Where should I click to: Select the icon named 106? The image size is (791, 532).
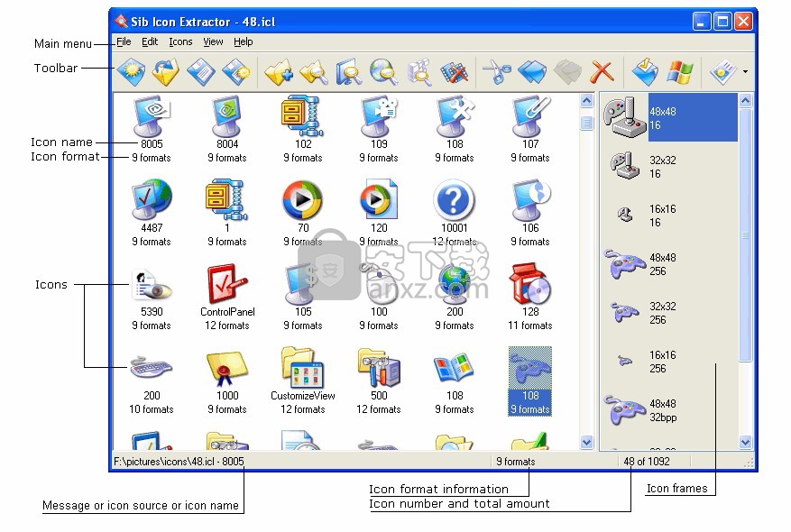point(530,213)
